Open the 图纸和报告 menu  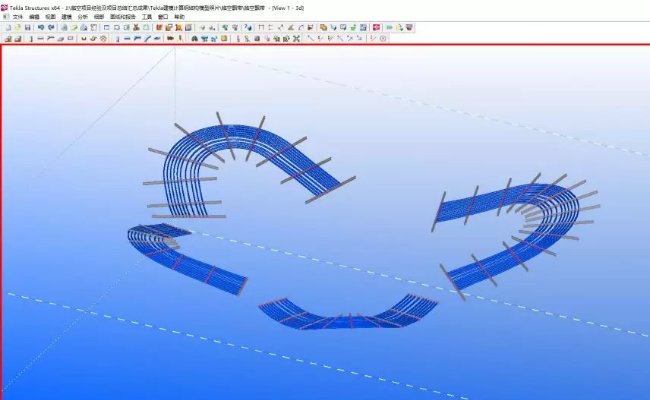pos(123,17)
